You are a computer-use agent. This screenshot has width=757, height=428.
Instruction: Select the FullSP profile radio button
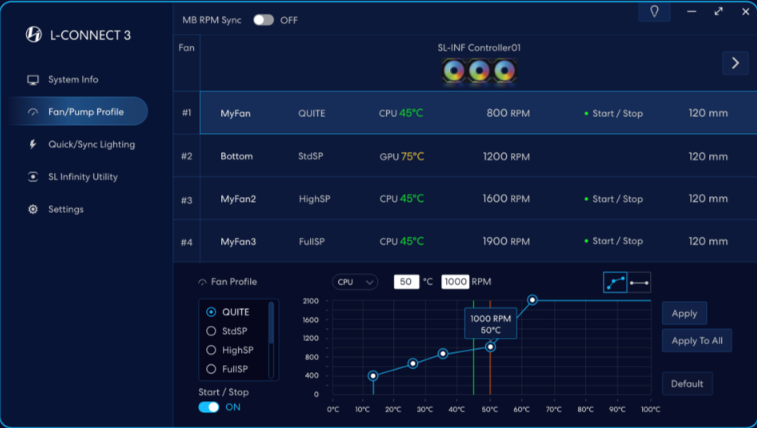point(211,369)
